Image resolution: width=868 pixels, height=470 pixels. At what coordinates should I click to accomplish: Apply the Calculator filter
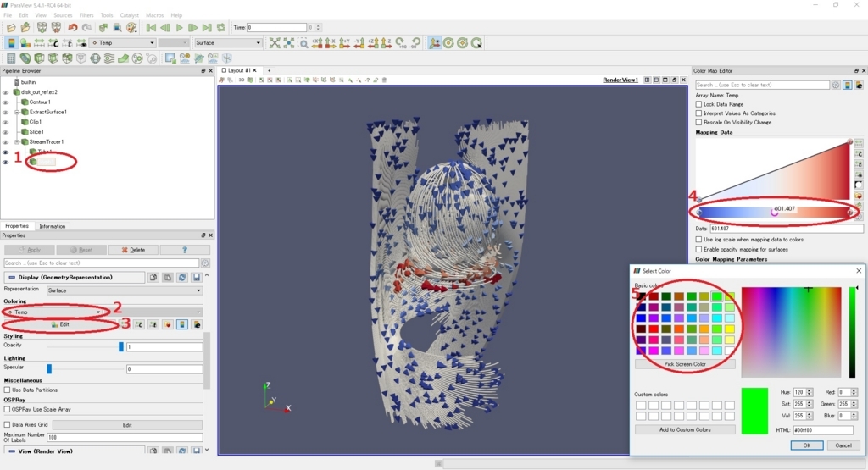pyautogui.click(x=11, y=58)
